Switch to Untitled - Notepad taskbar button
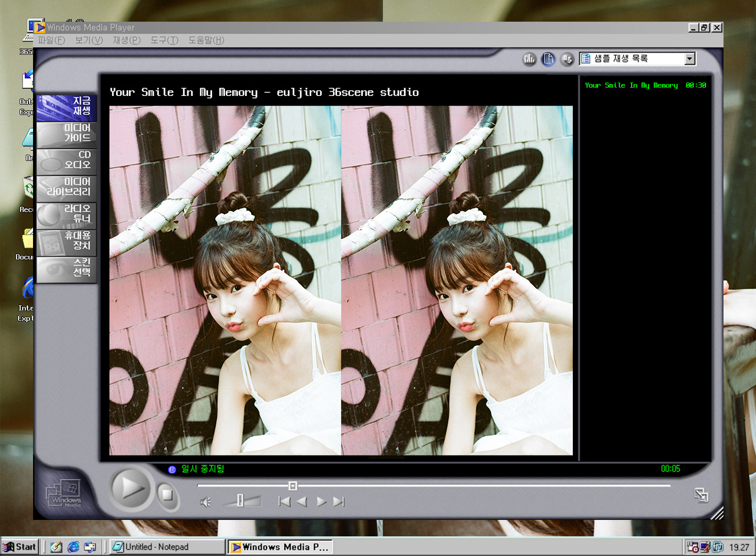Viewport: 756px width, 556px height. click(166, 547)
